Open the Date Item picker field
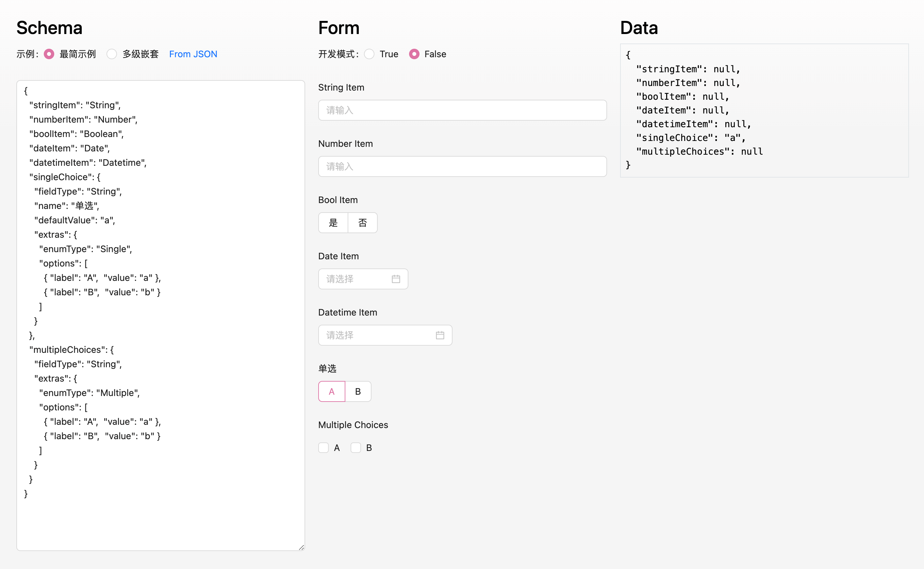 click(x=363, y=279)
